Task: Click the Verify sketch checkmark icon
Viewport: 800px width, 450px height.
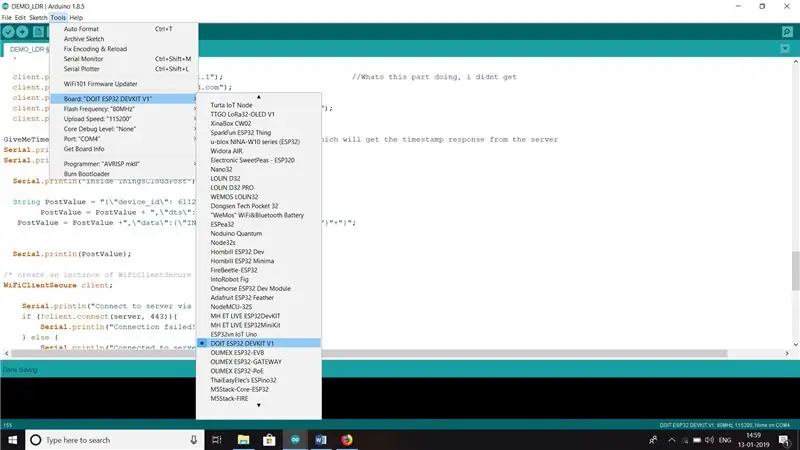Action: tap(8, 32)
